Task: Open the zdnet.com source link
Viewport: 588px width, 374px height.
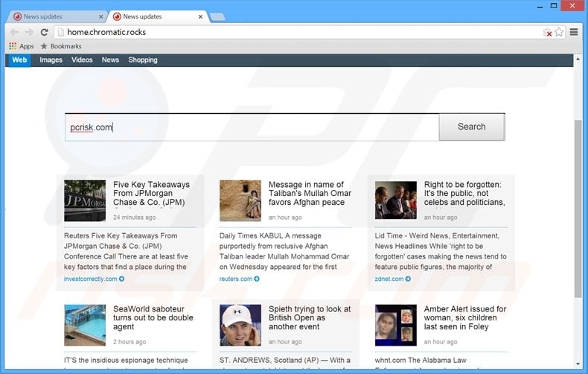Action: [x=389, y=279]
